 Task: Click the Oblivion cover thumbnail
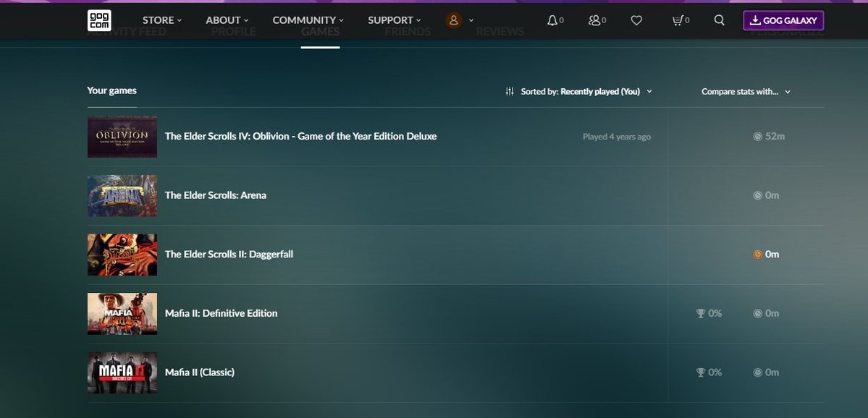click(122, 137)
